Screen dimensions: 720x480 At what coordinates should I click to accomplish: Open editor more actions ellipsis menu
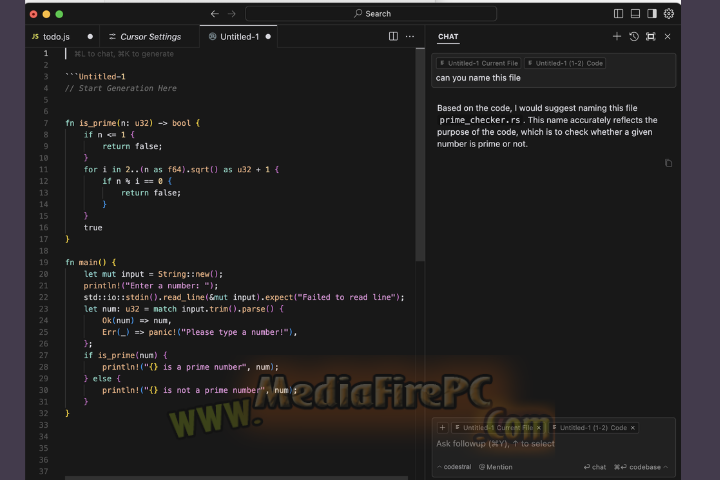click(x=410, y=36)
